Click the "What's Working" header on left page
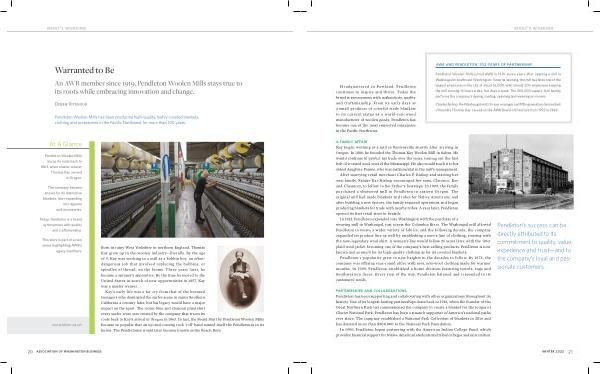Image resolution: width=600 pixels, height=374 pixels. (x=66, y=28)
